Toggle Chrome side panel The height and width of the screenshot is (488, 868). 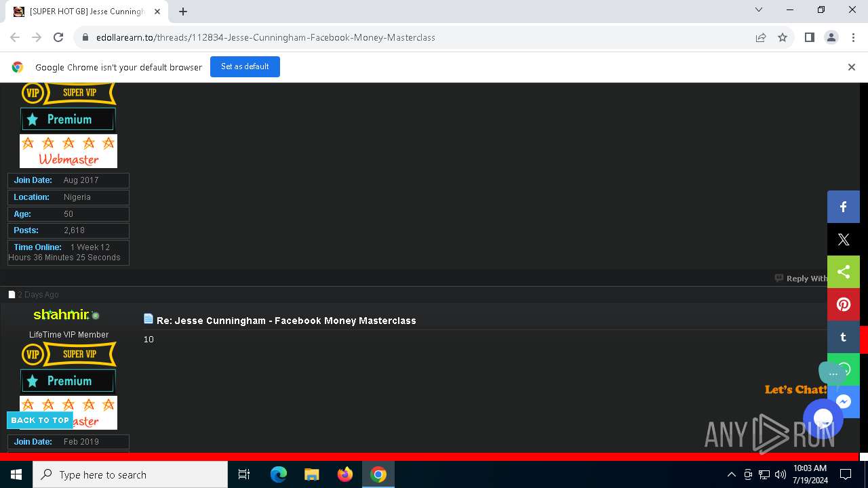[x=810, y=37]
